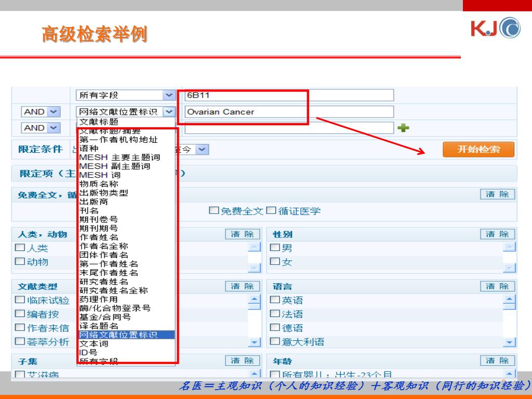Select 研究者姓名全称 option
Screen dimensions: 532x399
[x=113, y=290]
